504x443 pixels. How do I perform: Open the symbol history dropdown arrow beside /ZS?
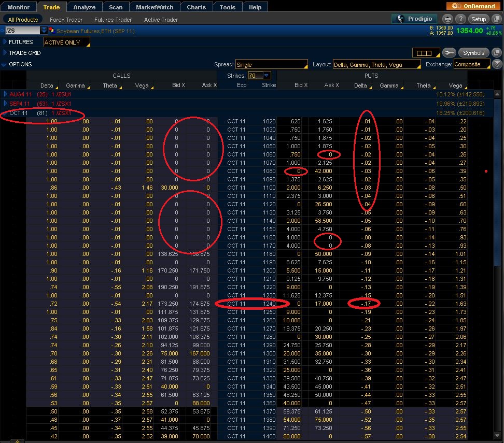click(44, 31)
